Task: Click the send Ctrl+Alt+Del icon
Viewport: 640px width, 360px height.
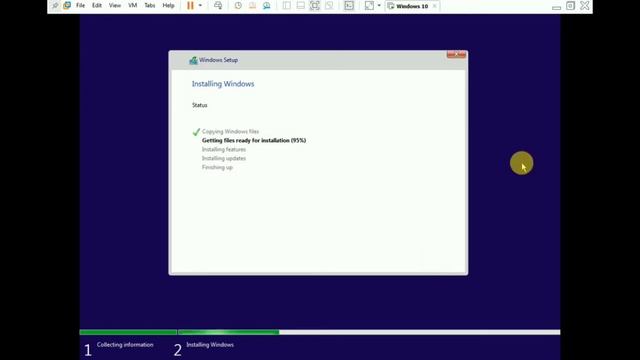Action: click(x=218, y=5)
